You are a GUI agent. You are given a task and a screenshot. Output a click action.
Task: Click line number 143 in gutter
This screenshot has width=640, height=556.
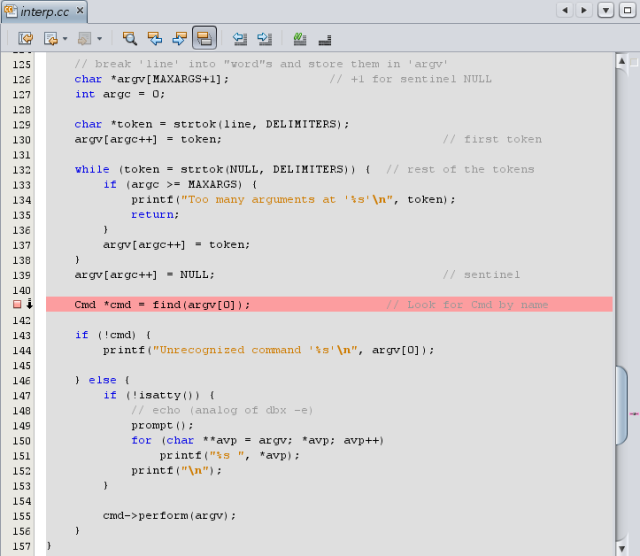tap(21, 336)
